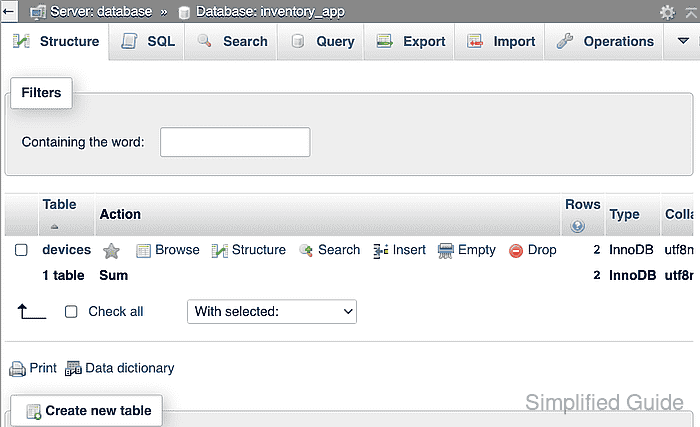
Task: Switch to the SQL tab
Action: 147,42
